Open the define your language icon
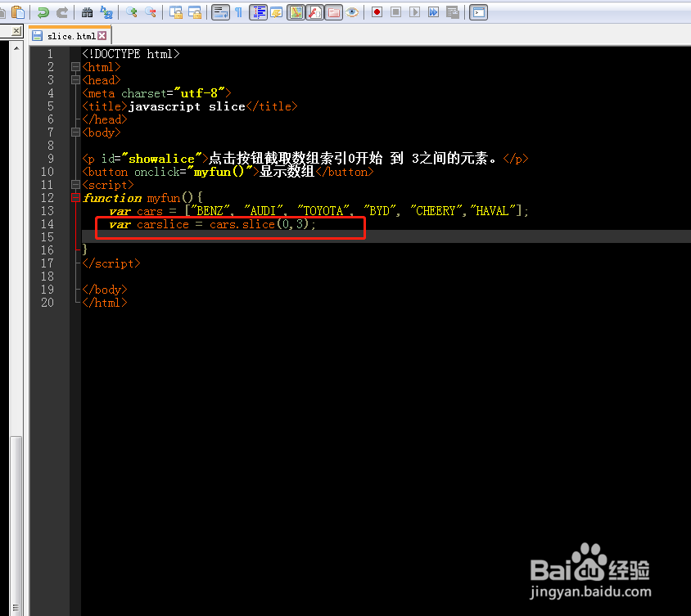This screenshot has height=616, width=691. (277, 12)
